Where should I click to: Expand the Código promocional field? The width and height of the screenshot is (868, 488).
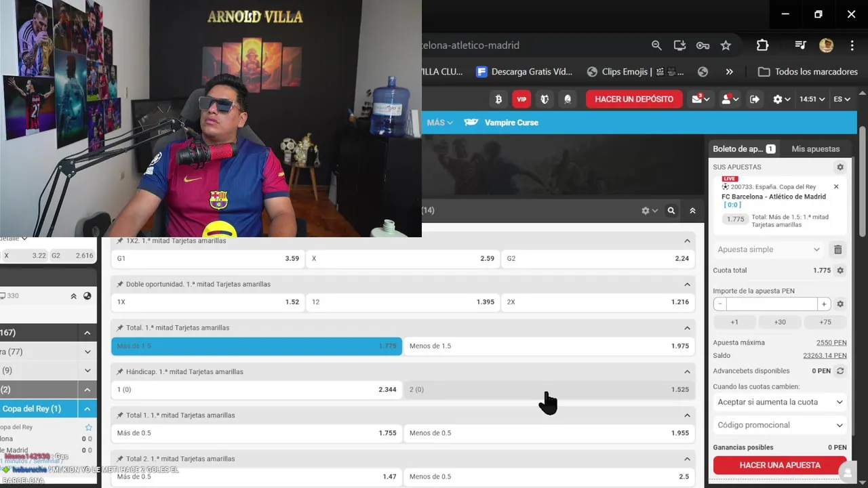(x=780, y=425)
